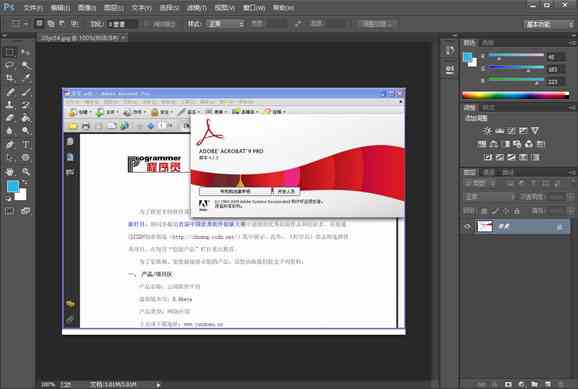Select the Horizontal Type tool
This screenshot has width=578, height=389.
point(26,144)
